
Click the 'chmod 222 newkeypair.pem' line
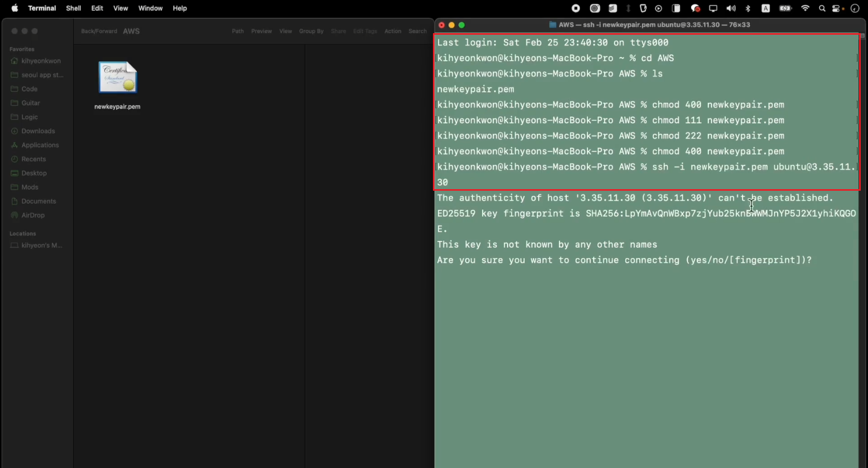coord(610,136)
